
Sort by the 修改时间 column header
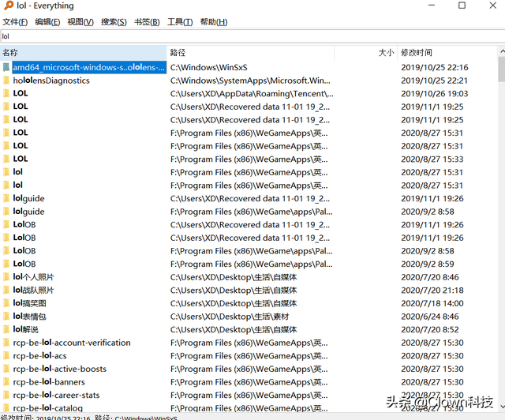(447, 53)
